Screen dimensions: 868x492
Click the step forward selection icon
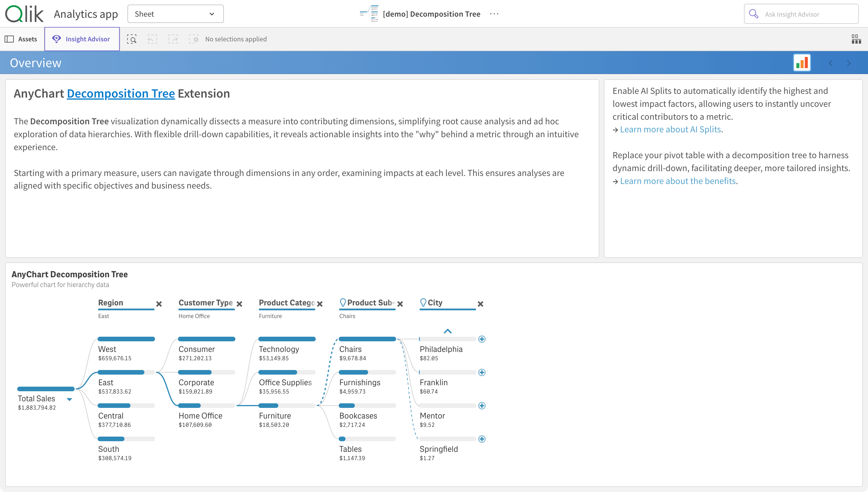173,39
